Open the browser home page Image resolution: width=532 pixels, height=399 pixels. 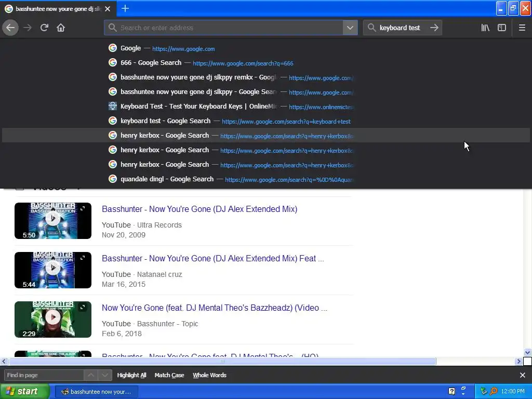pos(61,28)
